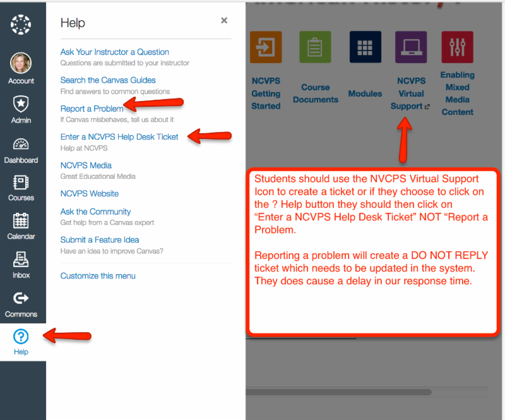Open Search the Canvas Guides link
This screenshot has height=420, width=505.
click(x=108, y=80)
